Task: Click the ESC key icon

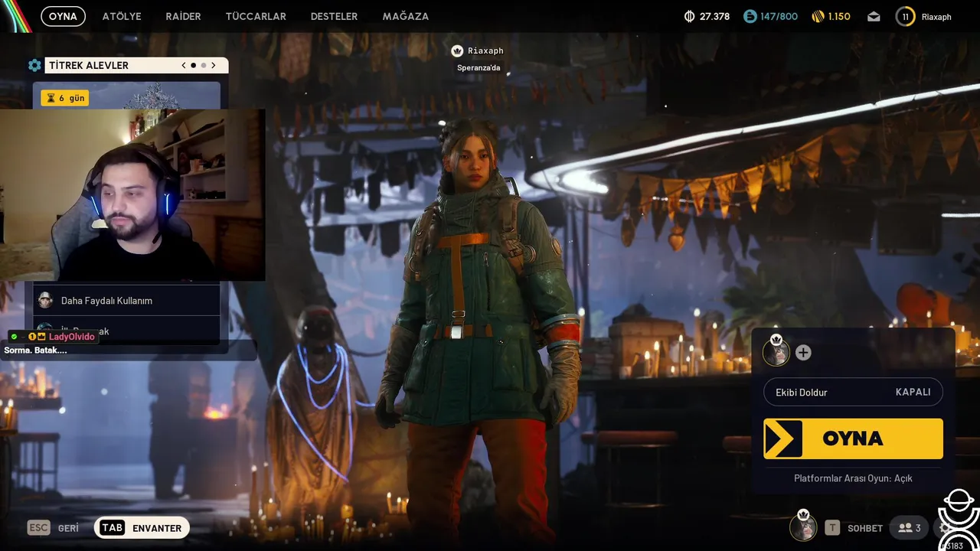Action: [38, 528]
